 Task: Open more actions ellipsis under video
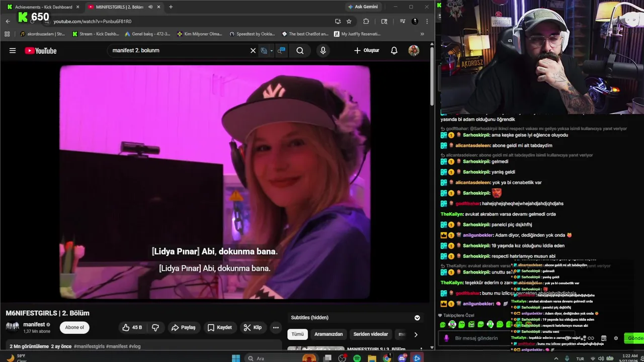pos(276,327)
